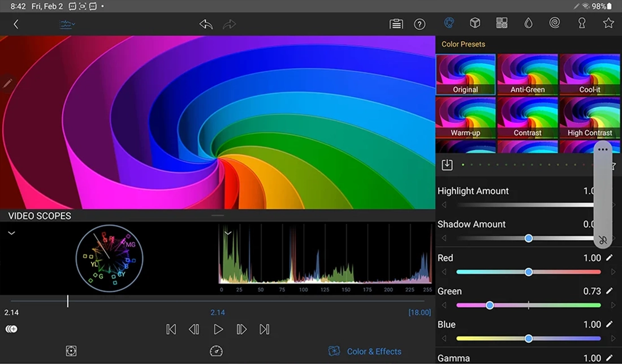Image resolution: width=622 pixels, height=364 pixels.
Task: Toggle the double-circle icon above the fit button
Action: click(x=11, y=329)
